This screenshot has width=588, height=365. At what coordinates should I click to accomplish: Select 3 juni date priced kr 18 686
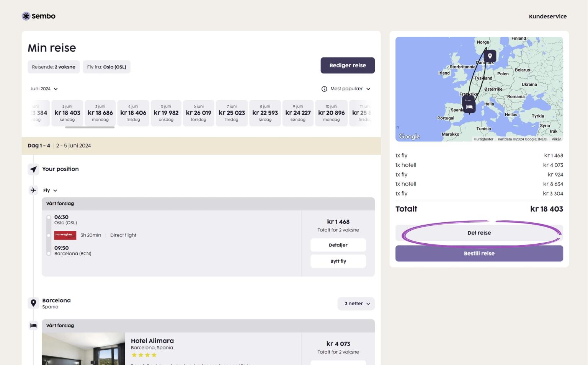tap(100, 113)
